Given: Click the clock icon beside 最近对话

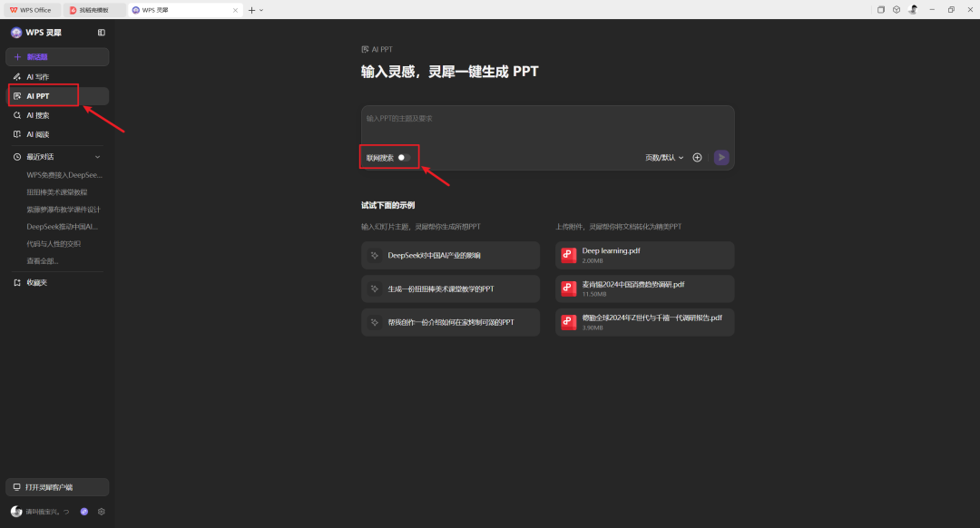Looking at the screenshot, I should tap(17, 157).
